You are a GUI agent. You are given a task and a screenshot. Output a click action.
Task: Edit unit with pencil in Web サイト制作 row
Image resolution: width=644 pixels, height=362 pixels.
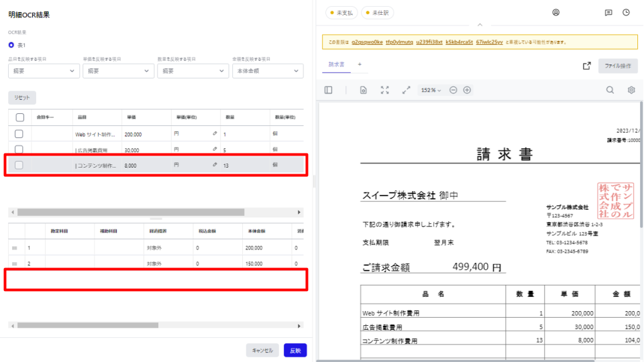coord(215,133)
